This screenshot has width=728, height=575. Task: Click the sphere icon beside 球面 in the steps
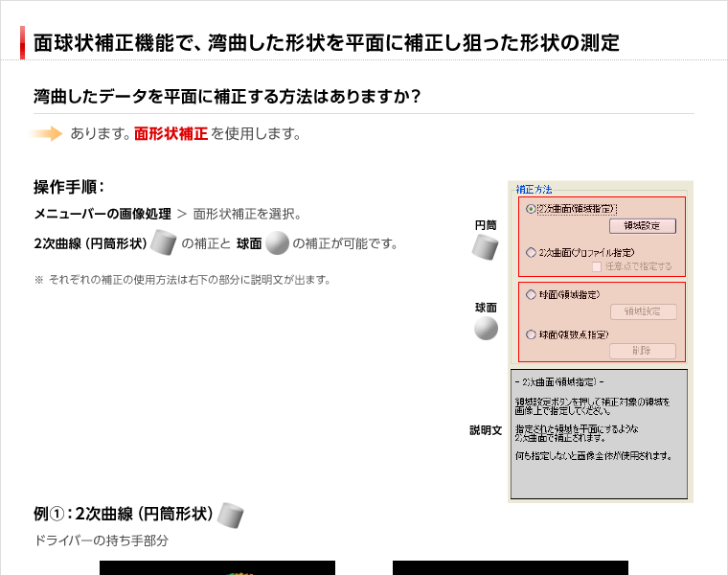(277, 243)
